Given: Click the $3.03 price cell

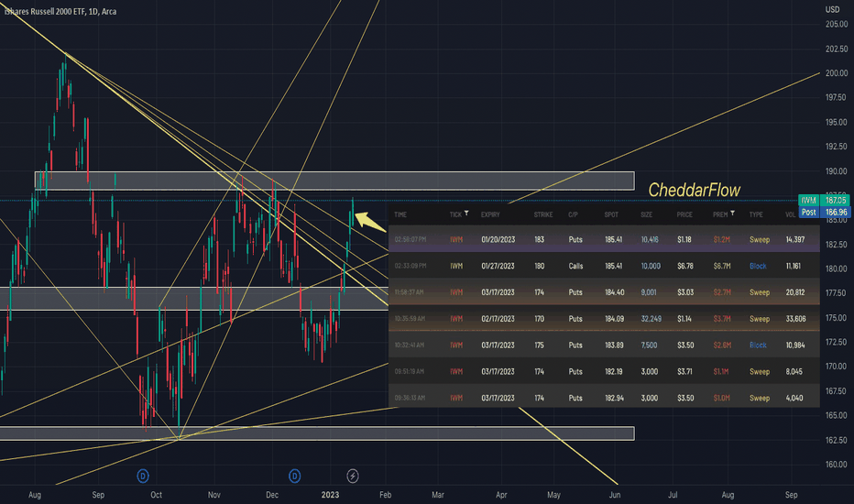Looking at the screenshot, I should tap(685, 292).
